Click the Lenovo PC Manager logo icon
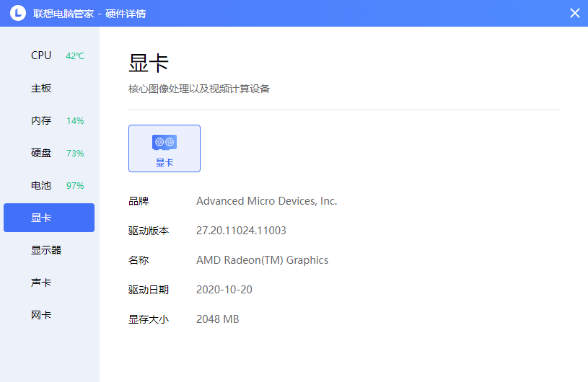Viewport: 588px width, 382px height. coord(17,13)
